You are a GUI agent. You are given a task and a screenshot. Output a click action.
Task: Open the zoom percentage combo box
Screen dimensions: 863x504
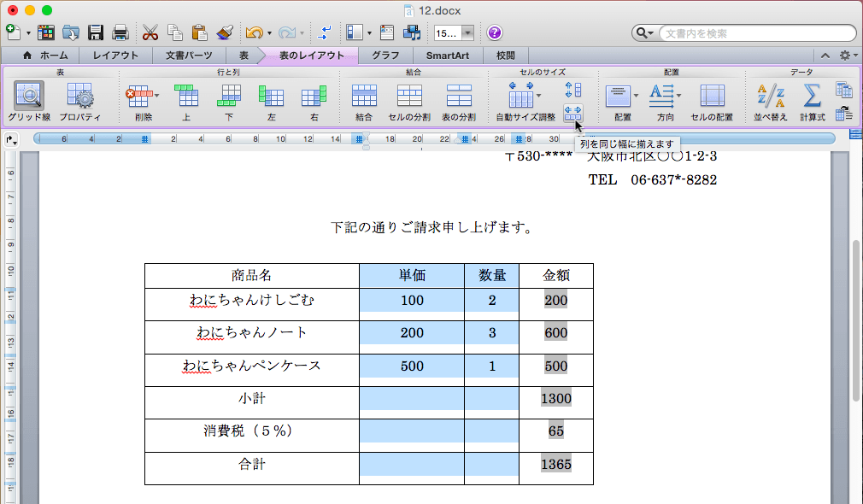(x=454, y=33)
